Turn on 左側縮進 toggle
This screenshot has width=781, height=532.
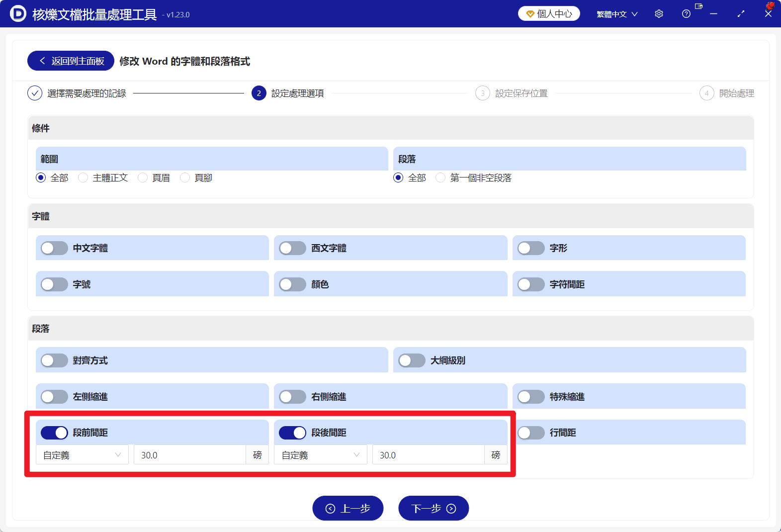[x=54, y=397]
